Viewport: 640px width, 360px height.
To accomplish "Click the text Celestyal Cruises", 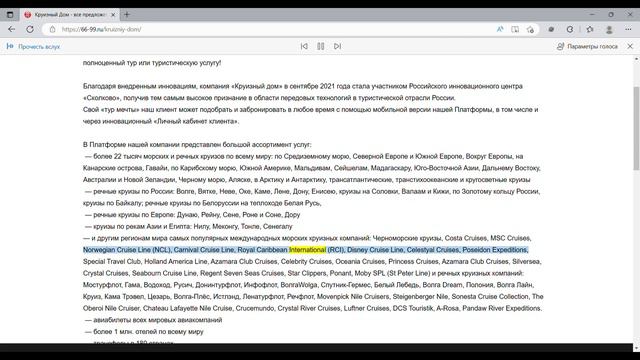I will point(433,250).
